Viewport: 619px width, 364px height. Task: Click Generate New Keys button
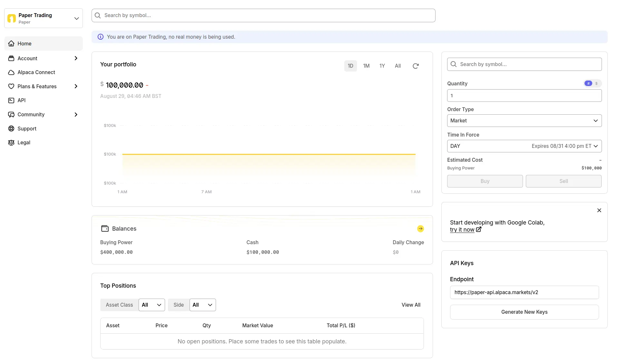[524, 312]
